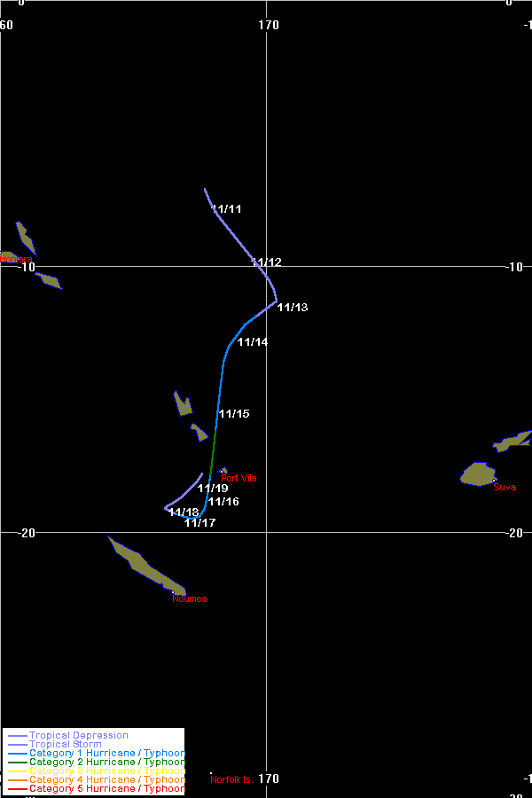Image resolution: width=532 pixels, height=798 pixels.
Task: Click Category 5 Hurricane / Typhoon legend entry
Action: point(106,788)
